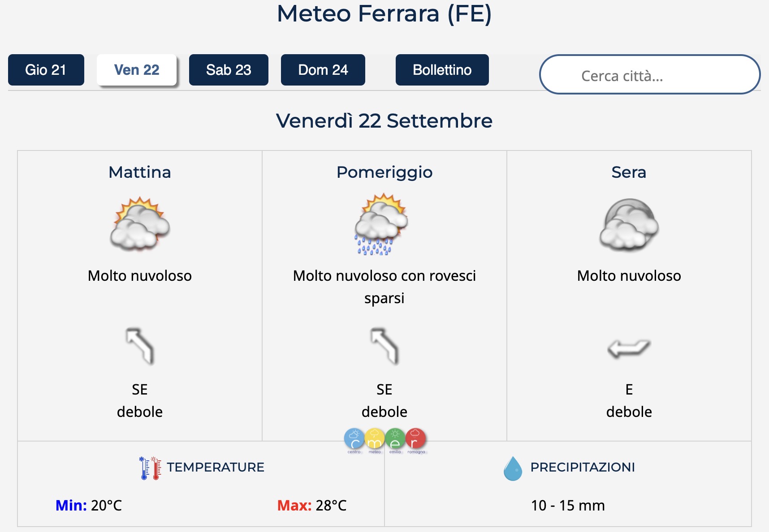
Task: Focus the Cerca città search field
Action: (x=649, y=75)
